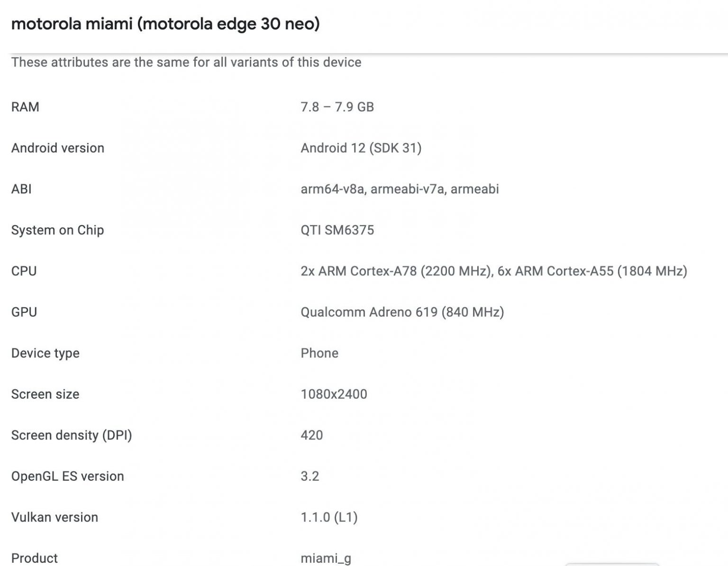
Task: Click the 1080x2400 screen size value
Action: pos(334,394)
